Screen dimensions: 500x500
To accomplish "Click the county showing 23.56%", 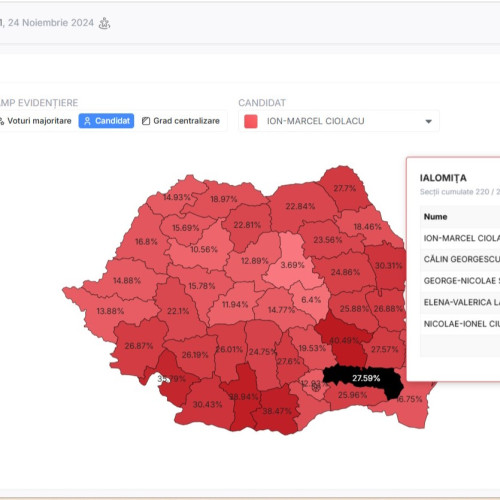I will [x=327, y=240].
